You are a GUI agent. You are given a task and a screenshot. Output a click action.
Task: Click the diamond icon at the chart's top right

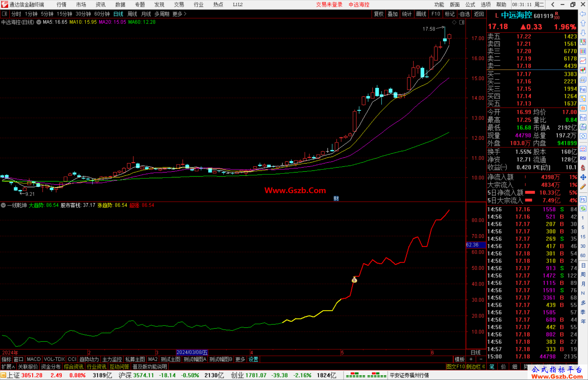coord(454,22)
